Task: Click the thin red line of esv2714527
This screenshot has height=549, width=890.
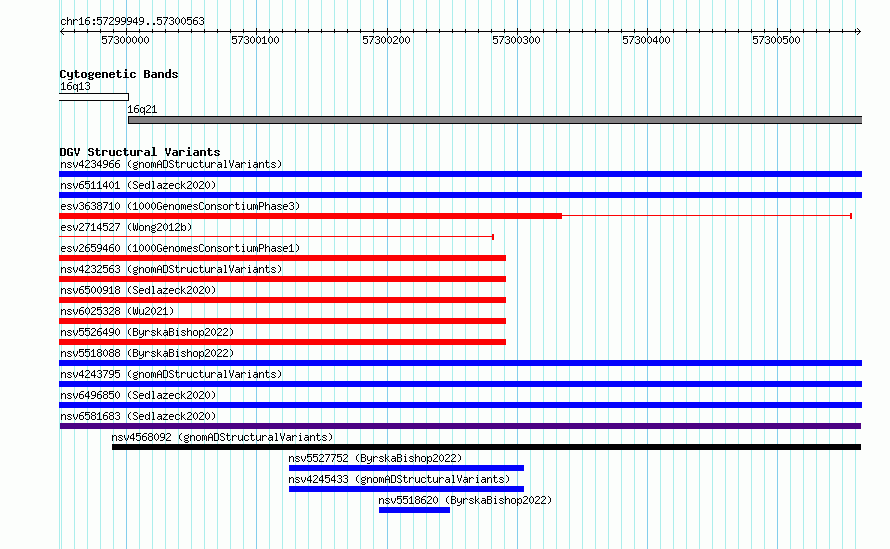Action: [x=276, y=237]
